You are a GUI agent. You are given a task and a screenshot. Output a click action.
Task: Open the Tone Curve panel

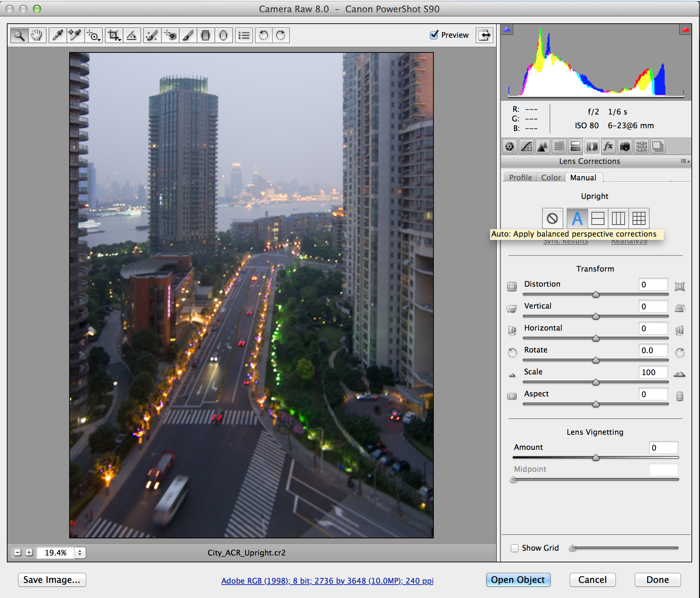click(526, 147)
